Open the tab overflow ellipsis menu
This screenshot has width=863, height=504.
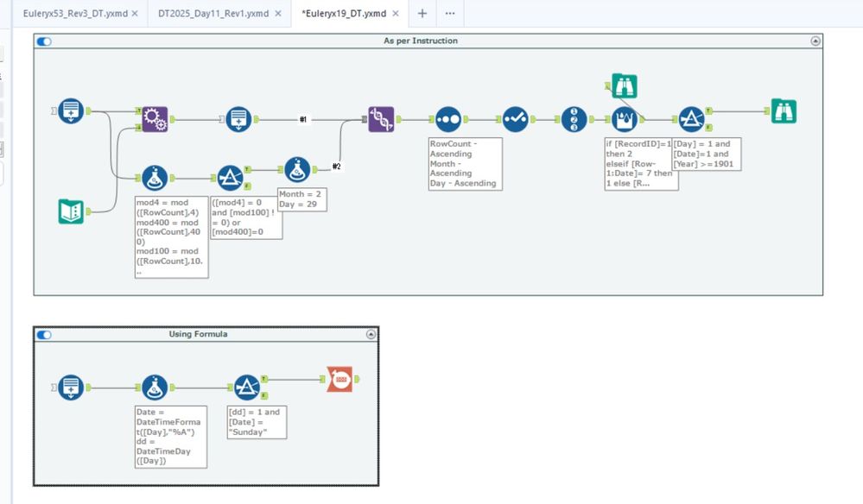tap(450, 13)
